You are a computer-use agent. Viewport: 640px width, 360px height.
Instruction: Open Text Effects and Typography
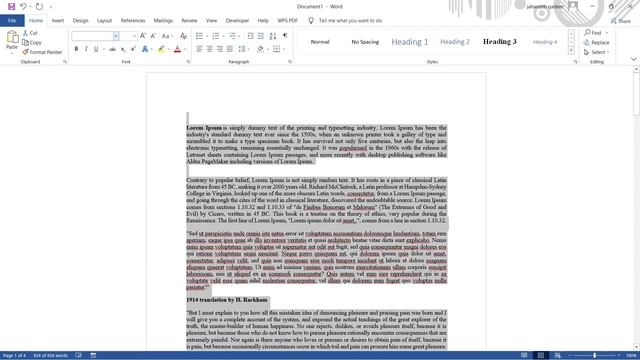[x=145, y=49]
